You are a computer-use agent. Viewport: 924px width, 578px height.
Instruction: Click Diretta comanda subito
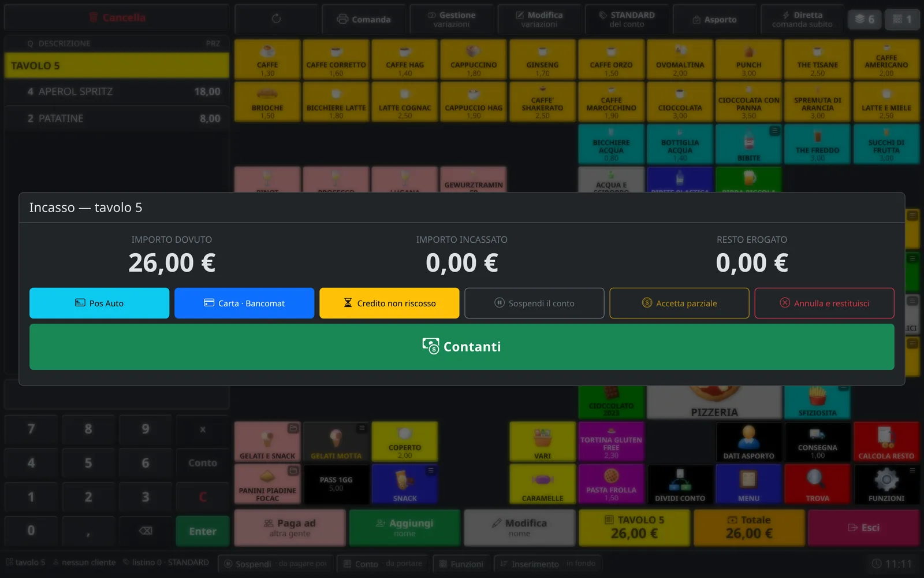[x=802, y=19]
